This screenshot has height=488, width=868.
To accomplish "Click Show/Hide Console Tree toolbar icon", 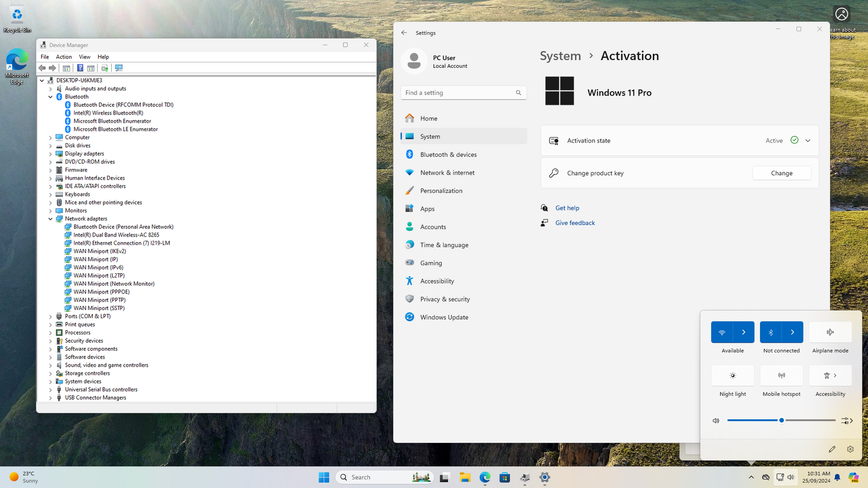I will tap(66, 68).
